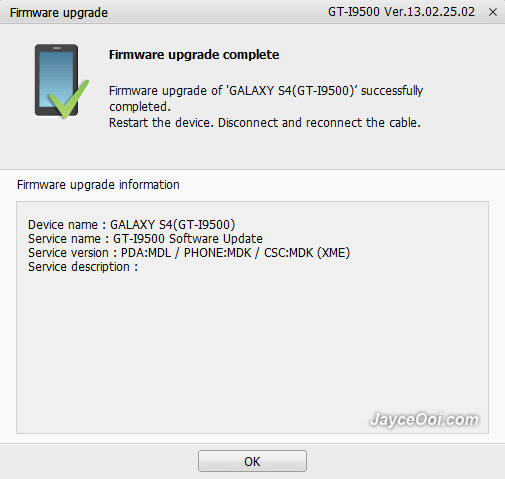Click the GT-I9500 version label
Screen dimensions: 505x479
[401, 12]
